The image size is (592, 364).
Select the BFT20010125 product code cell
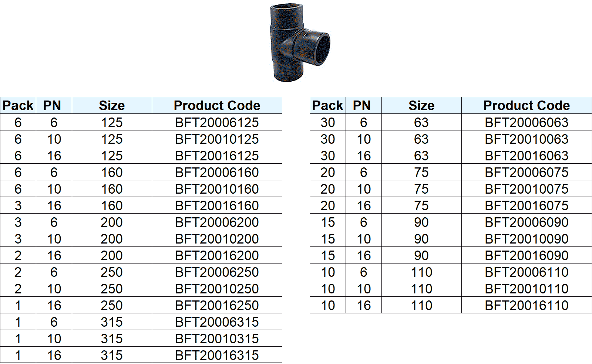tap(217, 139)
